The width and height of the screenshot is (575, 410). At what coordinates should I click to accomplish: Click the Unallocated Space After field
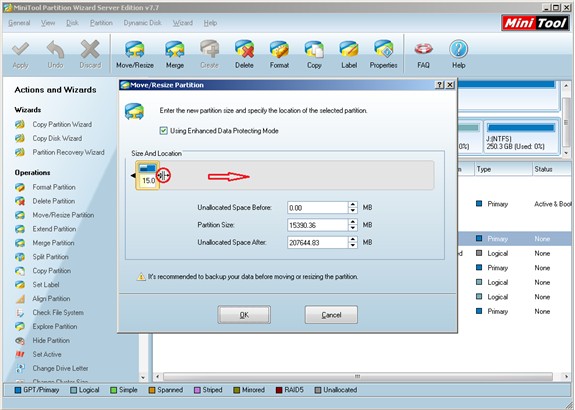click(317, 242)
